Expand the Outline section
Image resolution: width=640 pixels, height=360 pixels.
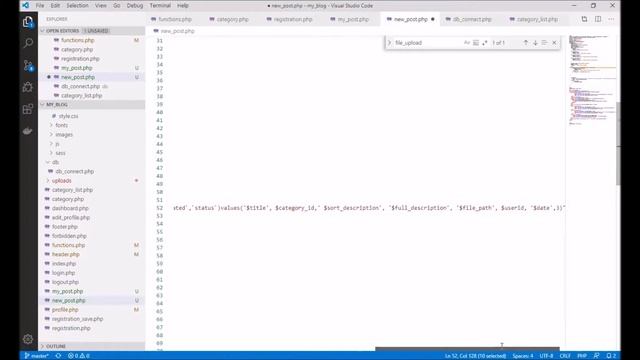pos(92,346)
